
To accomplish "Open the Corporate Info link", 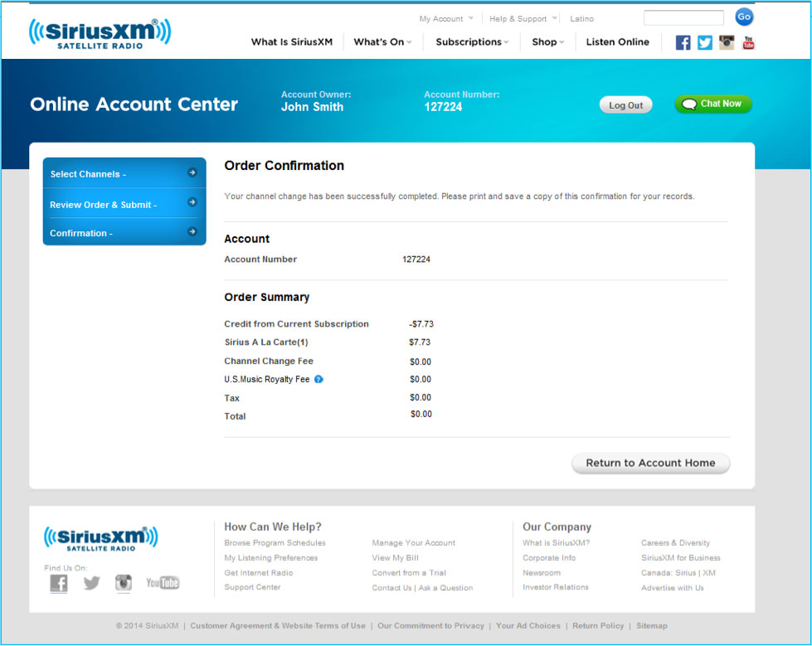I will click(x=549, y=558).
